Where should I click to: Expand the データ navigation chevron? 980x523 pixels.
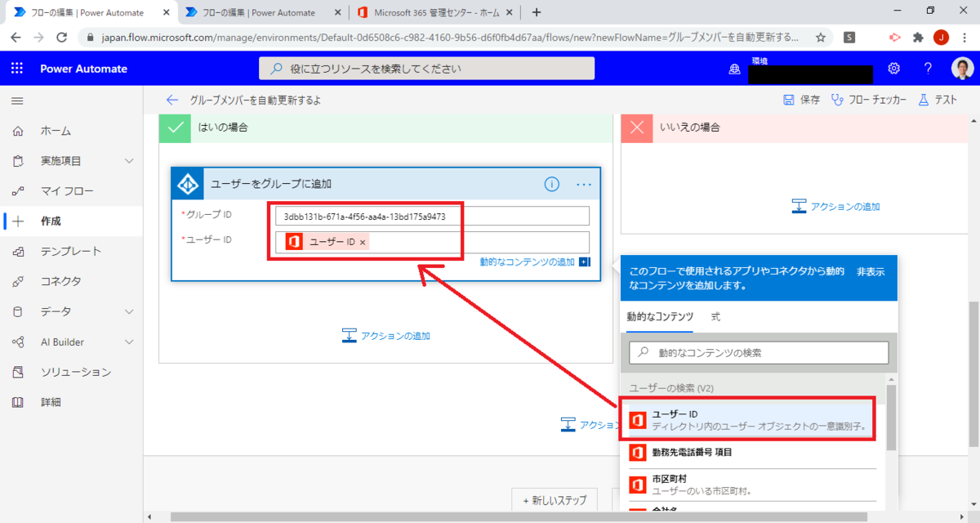coord(129,311)
